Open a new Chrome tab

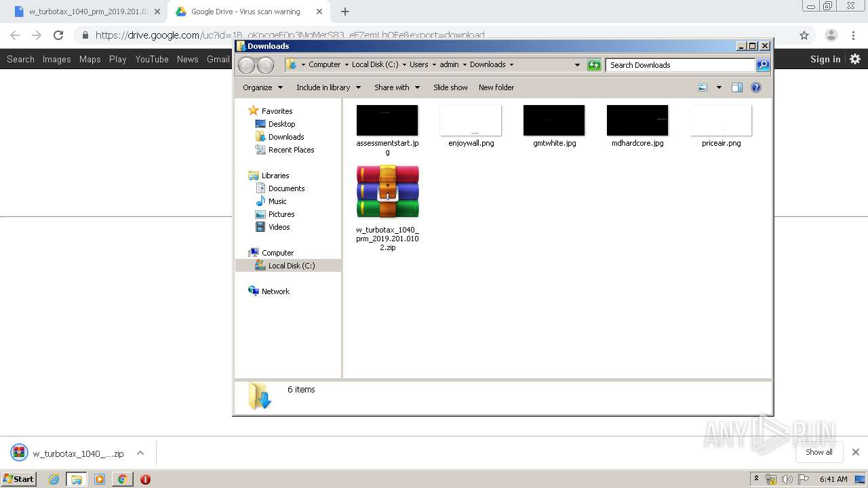click(345, 12)
